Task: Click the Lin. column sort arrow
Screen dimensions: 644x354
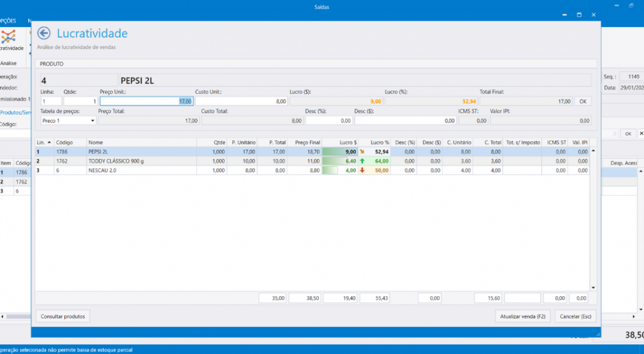Action: pos(50,143)
